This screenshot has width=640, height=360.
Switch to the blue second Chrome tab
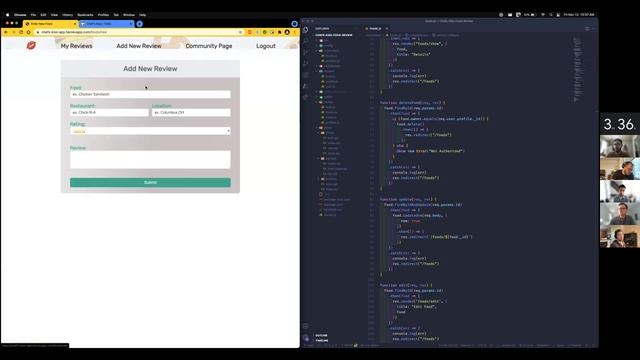106,24
